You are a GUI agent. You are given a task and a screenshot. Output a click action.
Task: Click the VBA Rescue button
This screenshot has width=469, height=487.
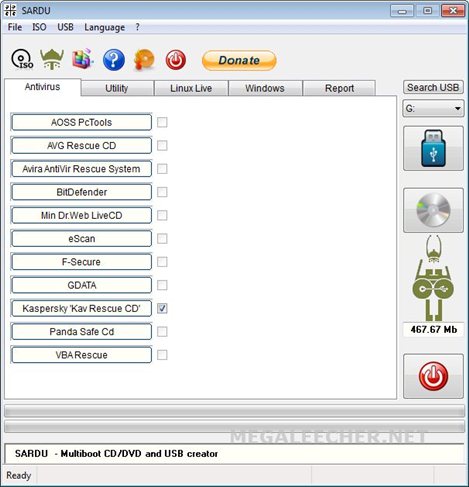(81, 355)
